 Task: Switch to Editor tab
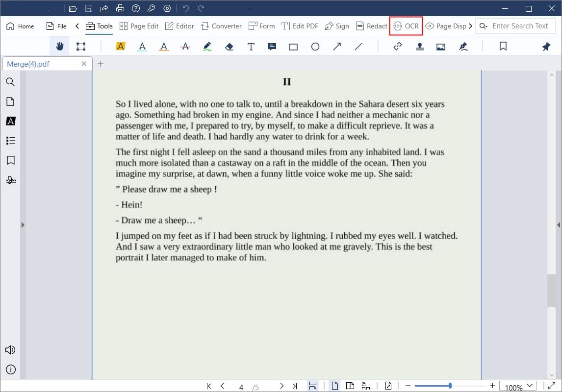tap(179, 26)
